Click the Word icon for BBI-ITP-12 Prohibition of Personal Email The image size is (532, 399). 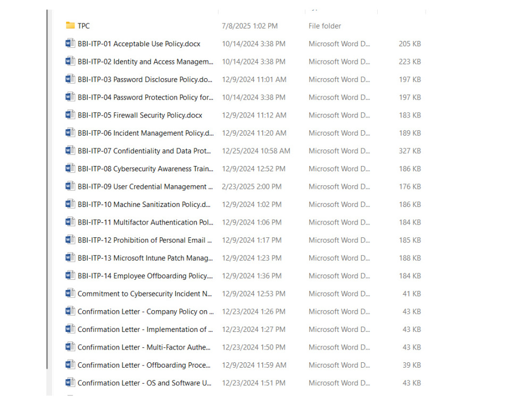coord(70,240)
